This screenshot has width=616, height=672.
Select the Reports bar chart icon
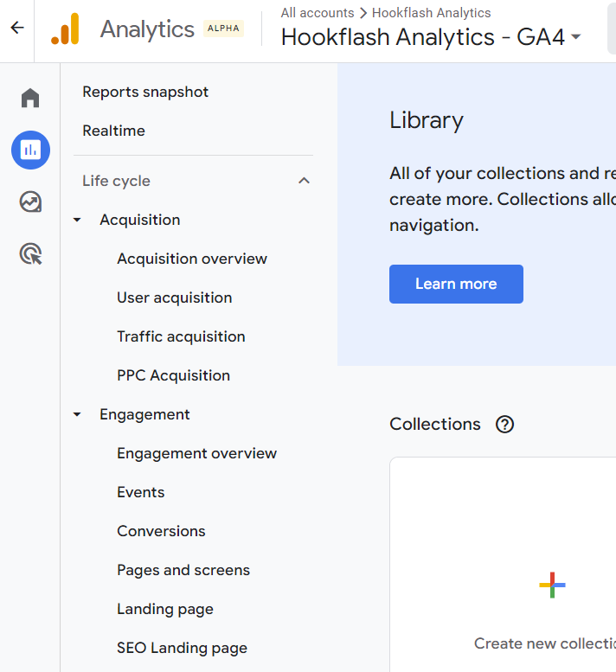click(30, 150)
